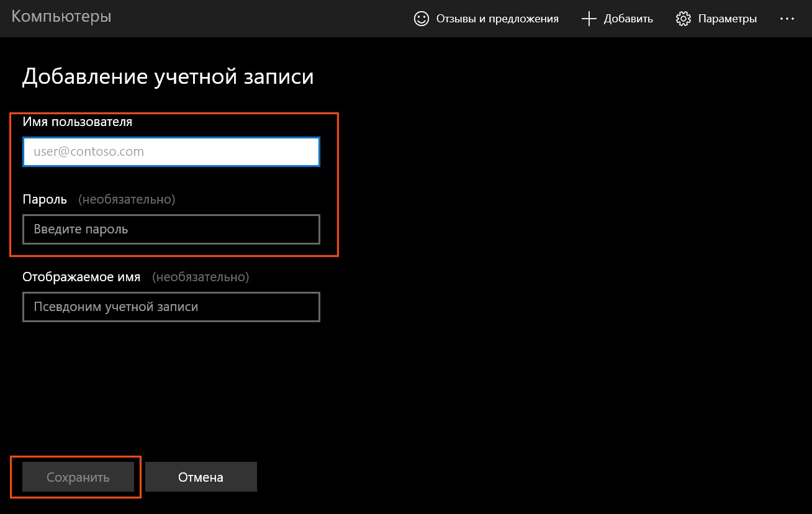The image size is (812, 514).
Task: Open the three-dots more options menu
Action: (787, 19)
